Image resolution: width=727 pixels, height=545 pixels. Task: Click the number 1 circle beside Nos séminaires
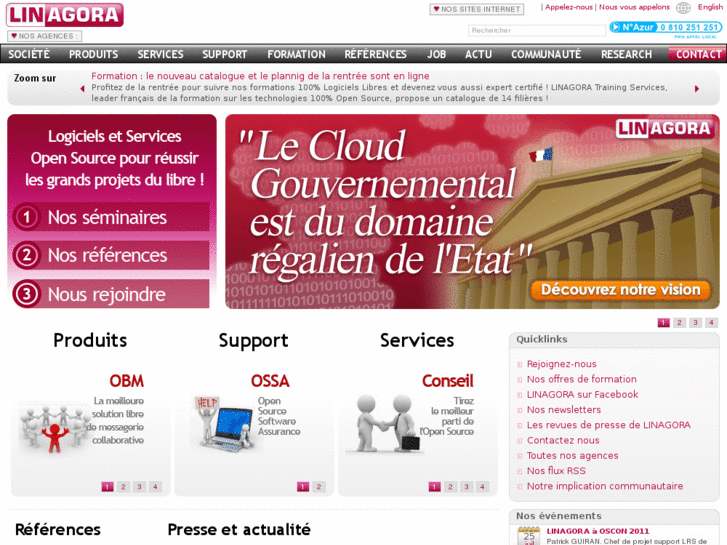point(26,217)
